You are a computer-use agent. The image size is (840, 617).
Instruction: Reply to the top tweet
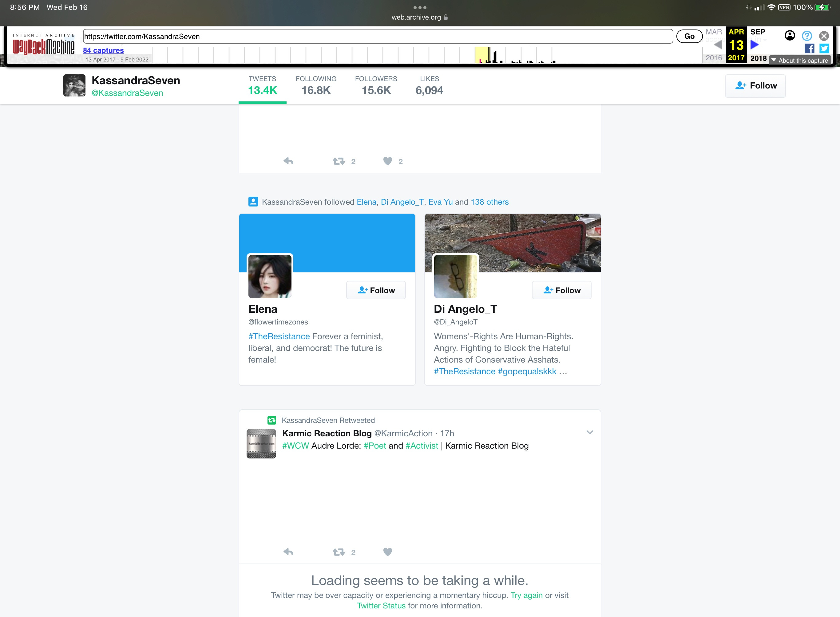tap(288, 161)
